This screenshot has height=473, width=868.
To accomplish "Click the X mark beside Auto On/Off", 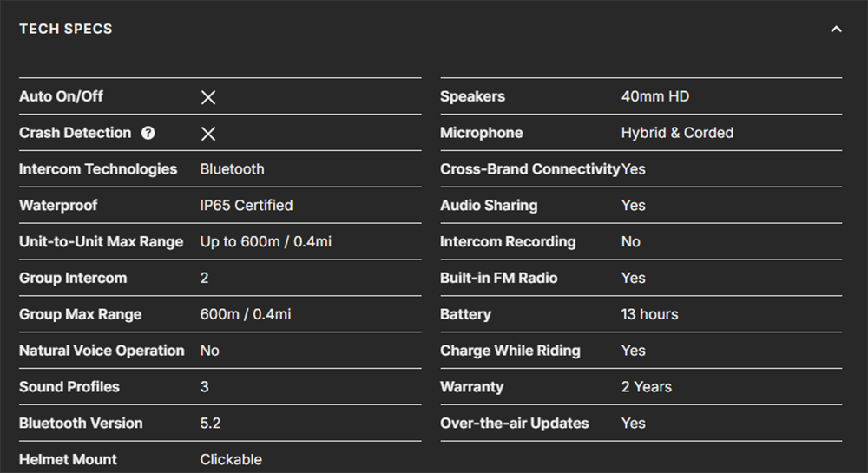I will tap(208, 97).
